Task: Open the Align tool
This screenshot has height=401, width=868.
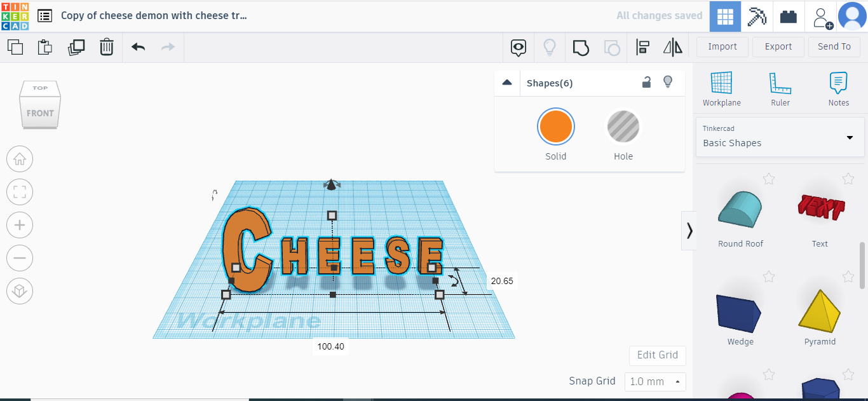Action: (x=642, y=47)
